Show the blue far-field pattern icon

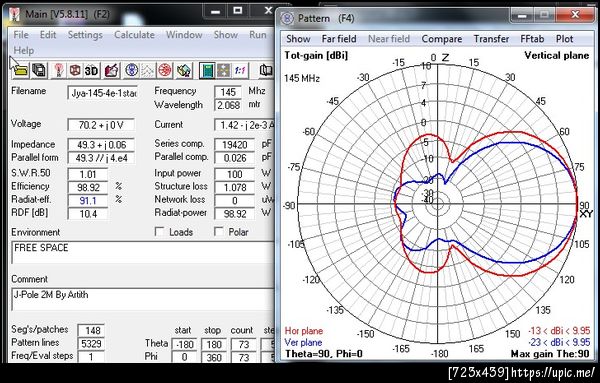(132, 70)
